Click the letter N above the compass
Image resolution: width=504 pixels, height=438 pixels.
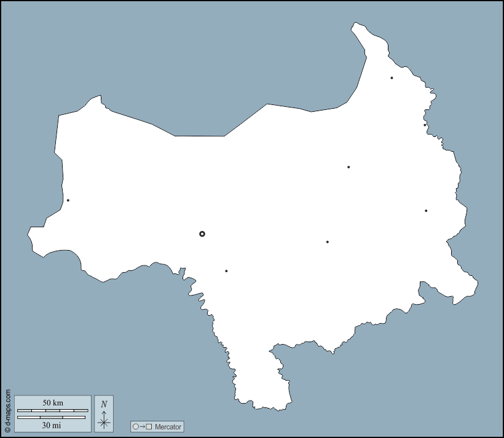(x=104, y=404)
